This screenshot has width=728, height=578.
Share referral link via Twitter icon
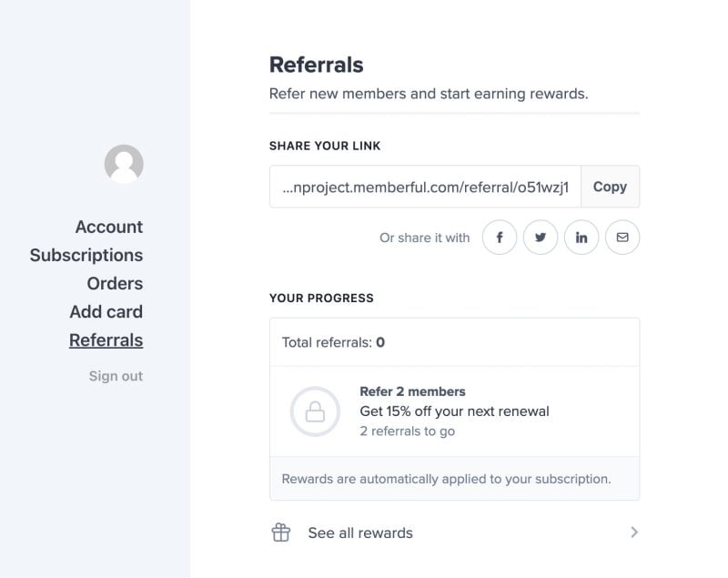tap(540, 238)
